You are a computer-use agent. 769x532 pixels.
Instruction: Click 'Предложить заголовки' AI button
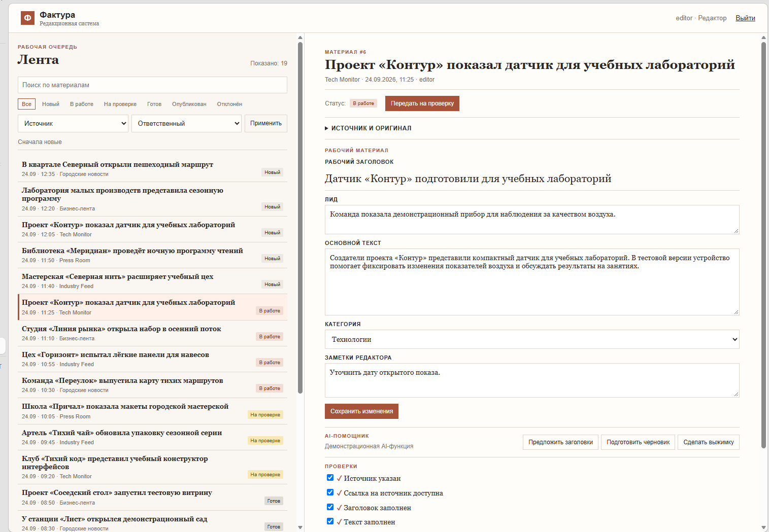pyautogui.click(x=560, y=442)
